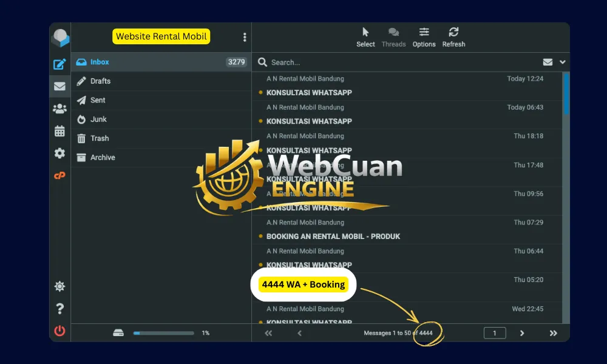Open the envelope filter dropdown
607x364 pixels.
(548, 62)
